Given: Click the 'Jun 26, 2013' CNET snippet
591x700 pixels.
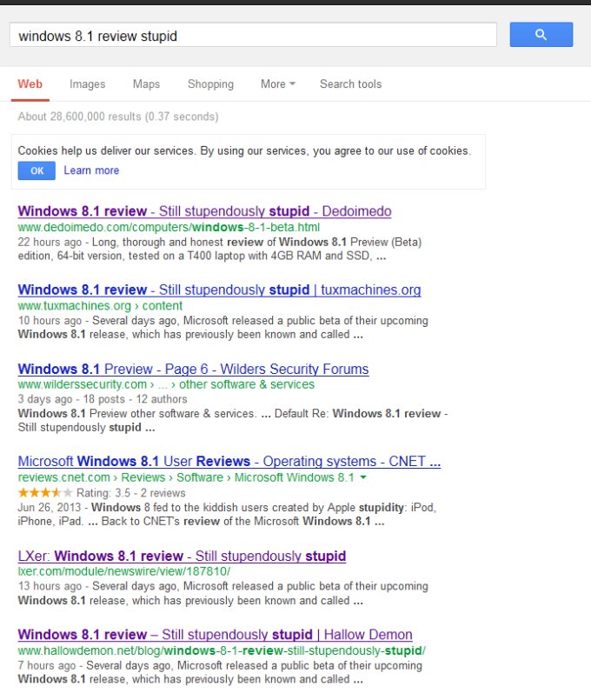Looking at the screenshot, I should [x=227, y=514].
